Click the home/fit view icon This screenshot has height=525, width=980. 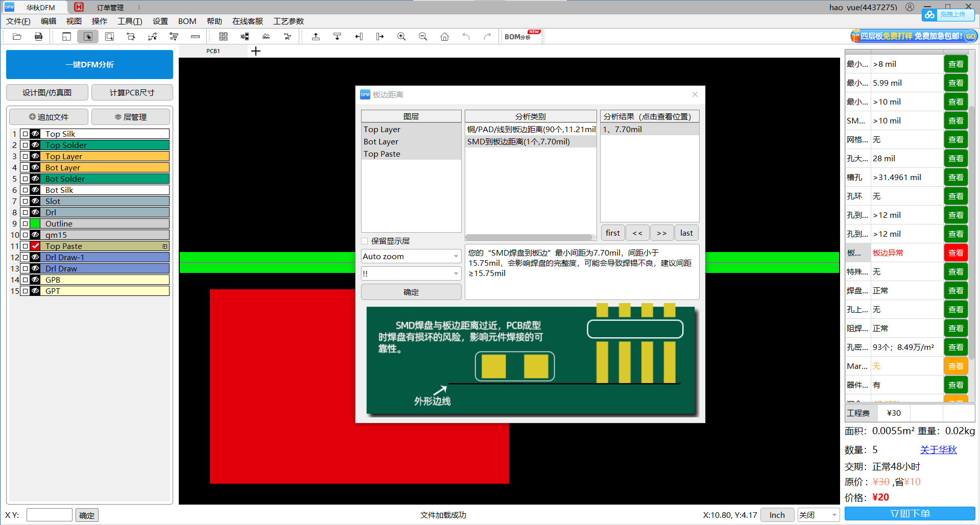click(444, 36)
